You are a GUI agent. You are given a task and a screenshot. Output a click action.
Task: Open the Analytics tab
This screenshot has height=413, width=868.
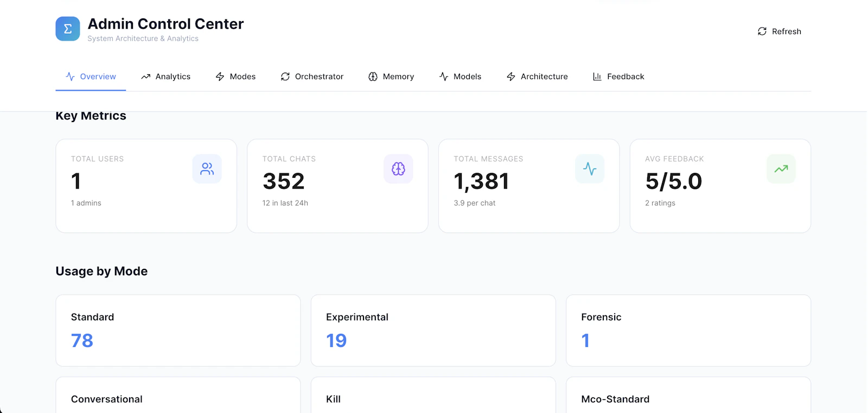[x=165, y=76]
